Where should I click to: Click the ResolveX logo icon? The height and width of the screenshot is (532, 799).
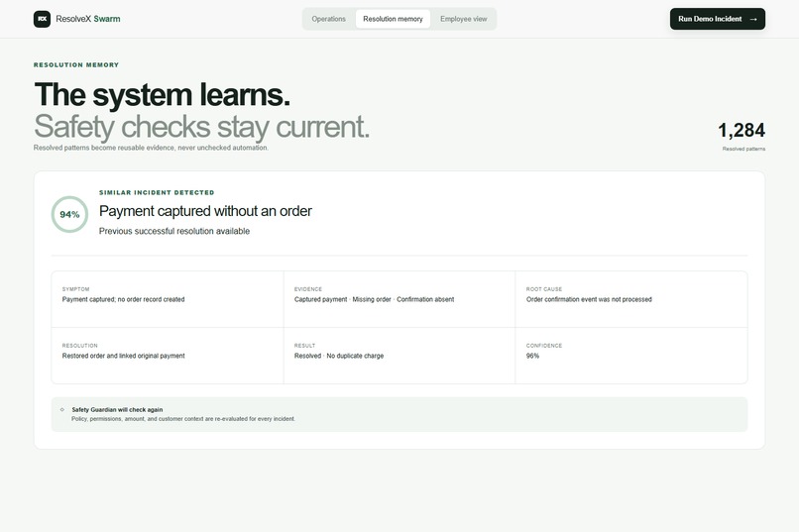[42, 19]
